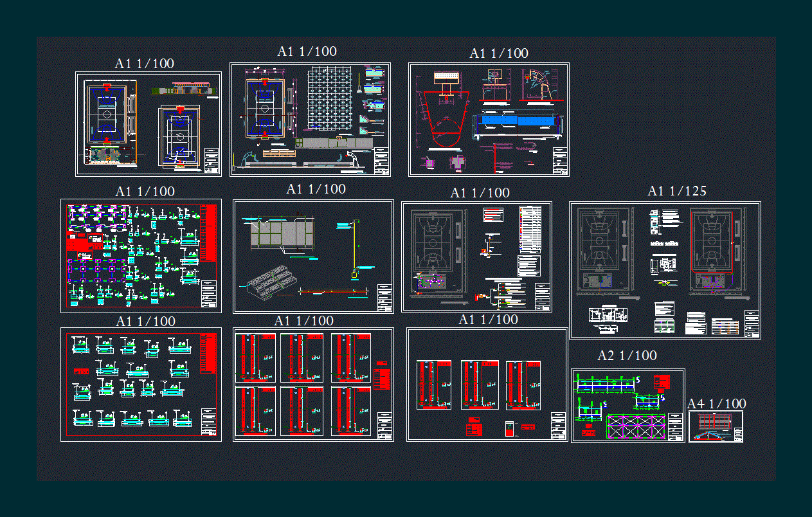Select the A1 1/125 sheet label
The width and height of the screenshot is (812, 517).
point(677,191)
